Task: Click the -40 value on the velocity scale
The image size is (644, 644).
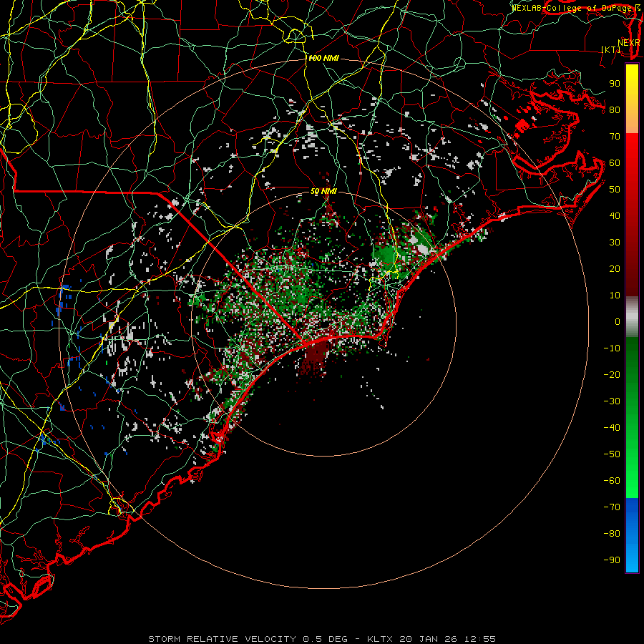Action: click(x=612, y=428)
